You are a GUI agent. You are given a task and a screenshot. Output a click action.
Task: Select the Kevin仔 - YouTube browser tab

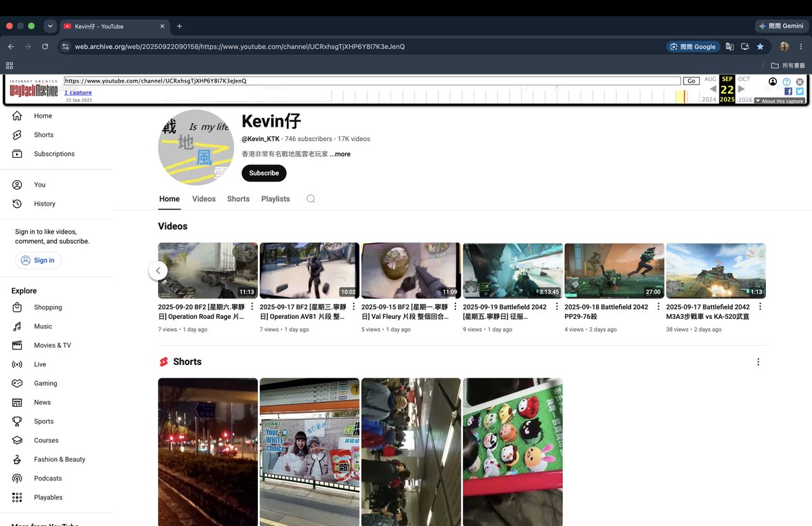[114, 26]
